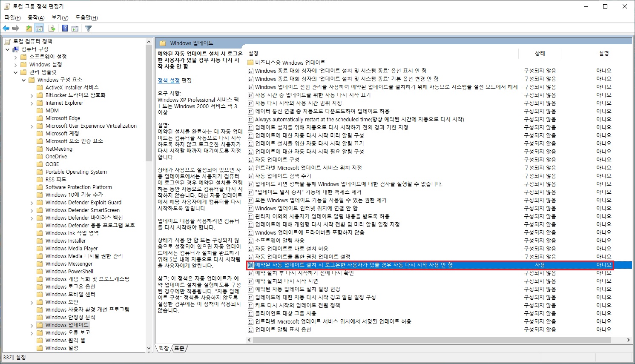Expand the Windows 보안 node
The image size is (635, 364).
32,302
